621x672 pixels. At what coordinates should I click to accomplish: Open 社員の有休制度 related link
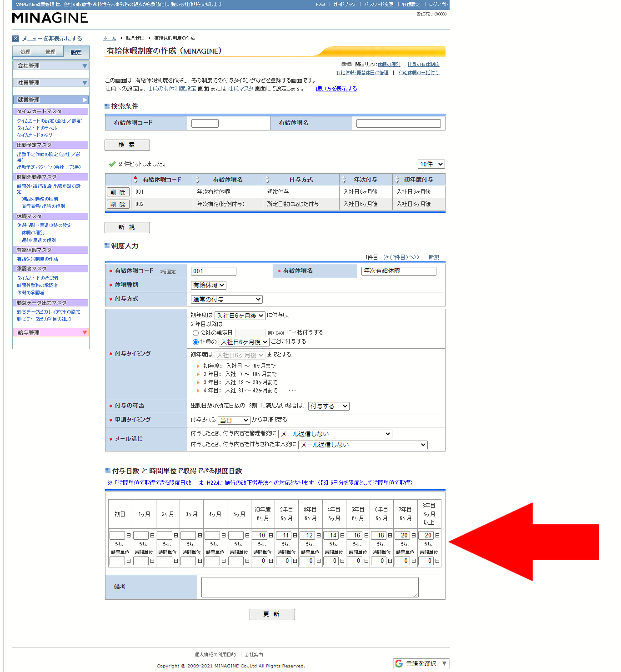click(x=423, y=65)
